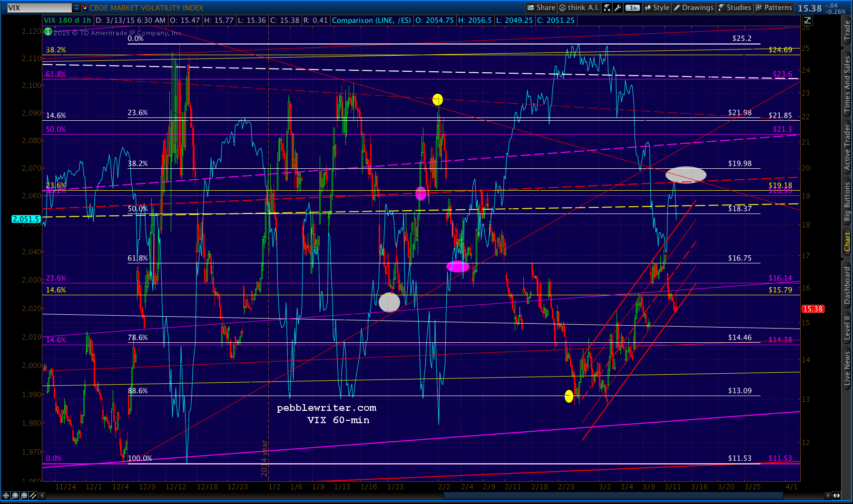853x504 pixels.
Task: Click the magenta ellipse near 16.75 level
Action: pos(458,266)
